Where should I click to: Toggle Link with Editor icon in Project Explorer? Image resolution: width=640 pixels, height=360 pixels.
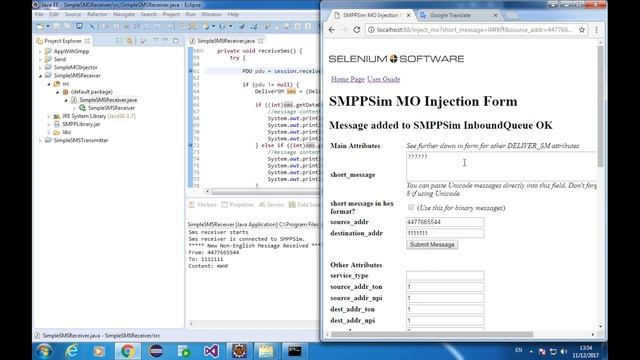(129, 41)
